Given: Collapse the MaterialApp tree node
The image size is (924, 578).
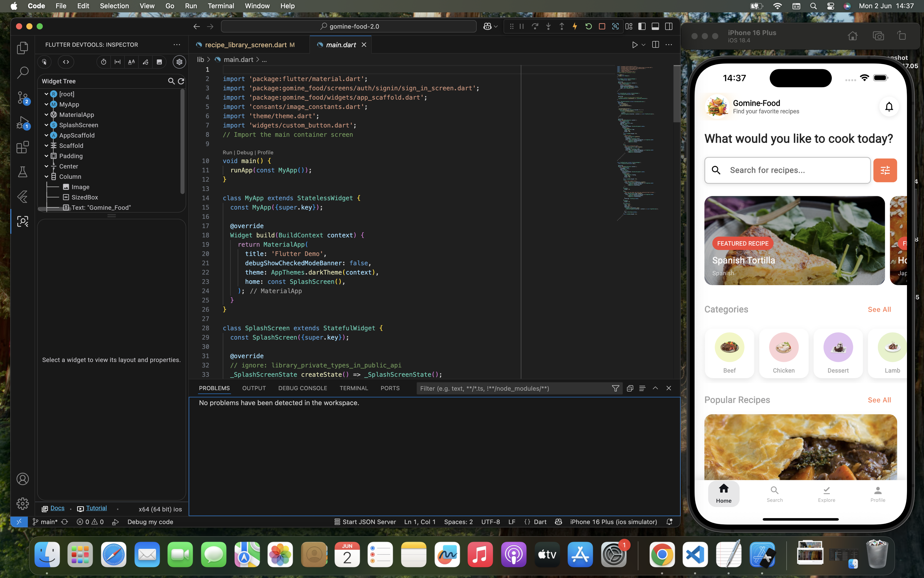Looking at the screenshot, I should [46, 115].
